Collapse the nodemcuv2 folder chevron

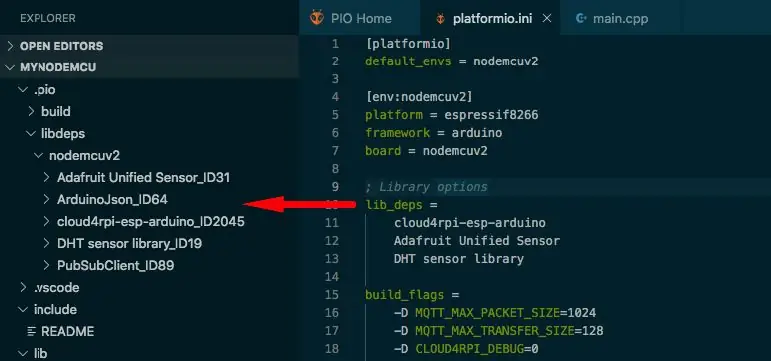(39, 156)
